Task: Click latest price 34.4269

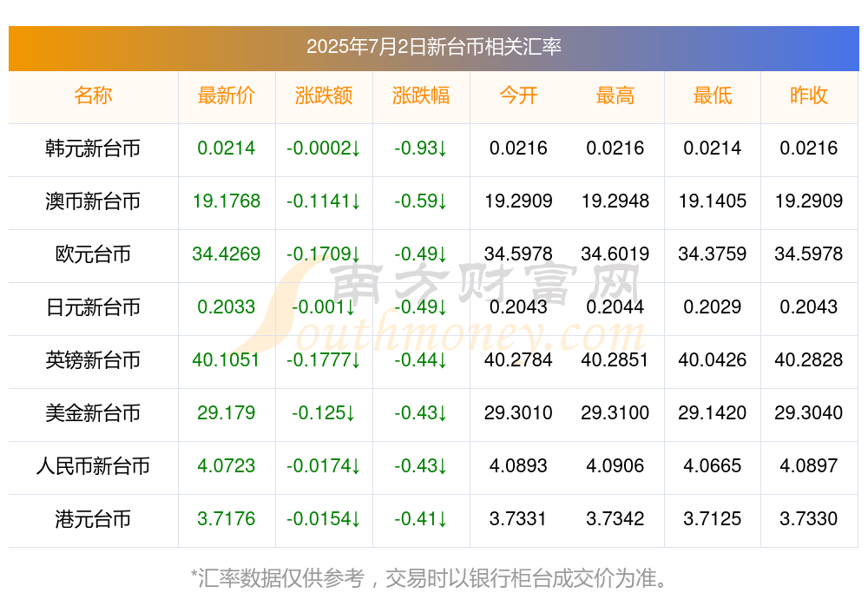Action: point(227,254)
